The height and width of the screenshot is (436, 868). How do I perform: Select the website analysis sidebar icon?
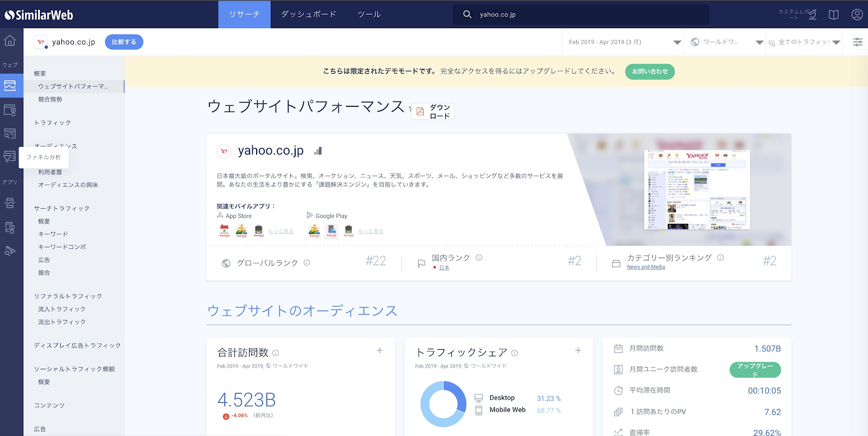(10, 85)
